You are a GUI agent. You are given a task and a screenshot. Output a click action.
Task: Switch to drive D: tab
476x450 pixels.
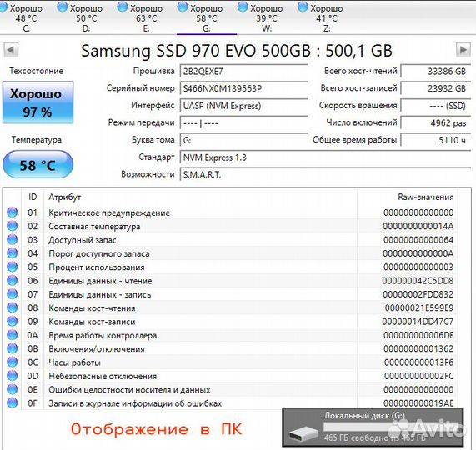pyautogui.click(x=86, y=17)
